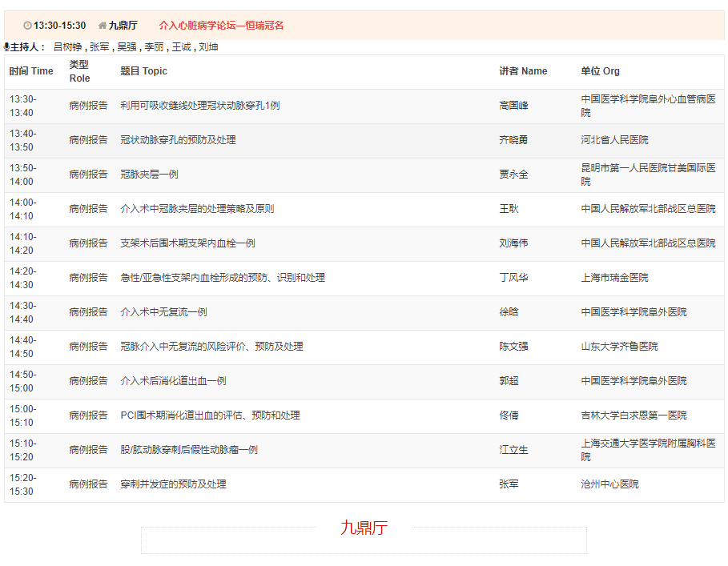Click topic 冠脉介入中无复流的风险评价、预防及处理

(x=211, y=346)
